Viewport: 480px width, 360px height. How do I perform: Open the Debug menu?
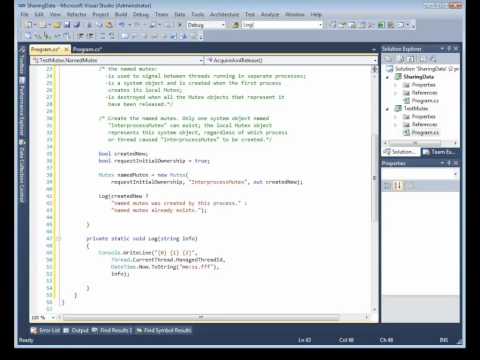[x=141, y=14]
